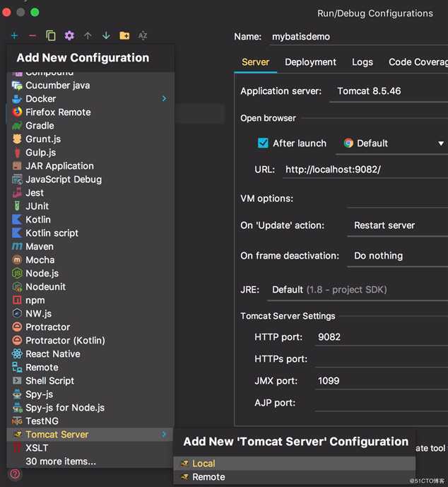
Task: Choose npm configuration entry
Action: click(90, 300)
